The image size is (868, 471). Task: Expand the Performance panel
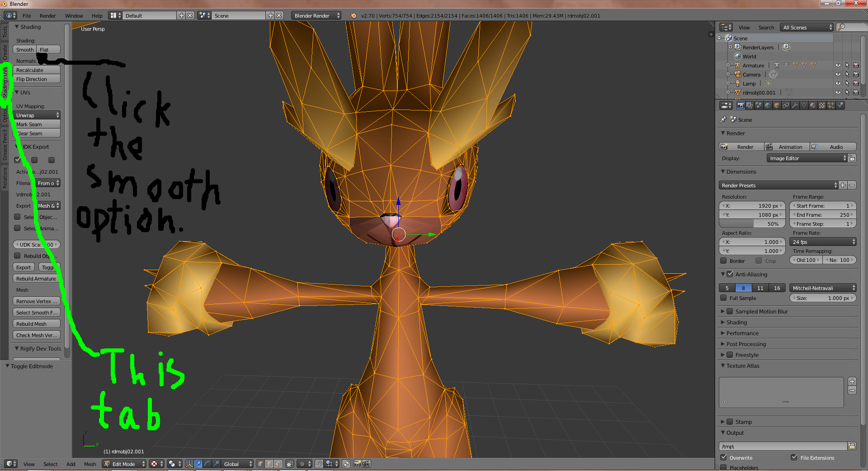(x=722, y=333)
